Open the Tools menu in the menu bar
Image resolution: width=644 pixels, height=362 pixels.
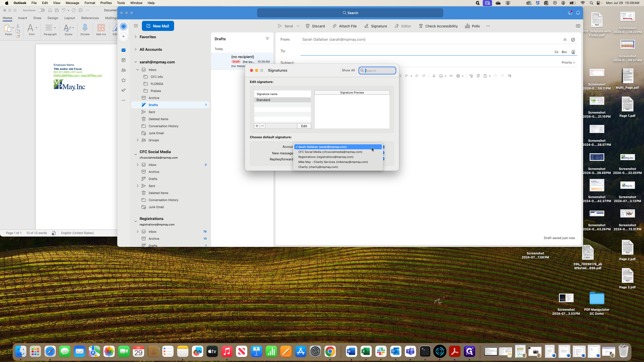click(x=121, y=3)
